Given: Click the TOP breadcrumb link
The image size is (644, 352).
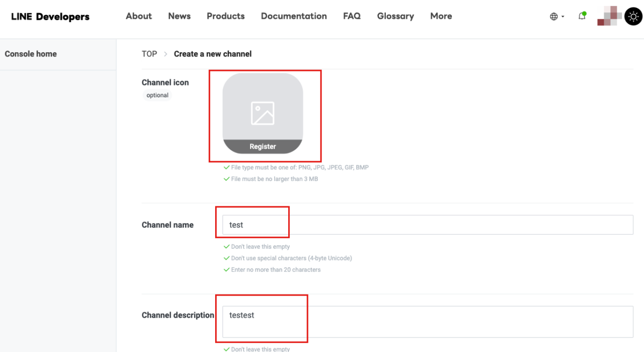Looking at the screenshot, I should [x=149, y=54].
